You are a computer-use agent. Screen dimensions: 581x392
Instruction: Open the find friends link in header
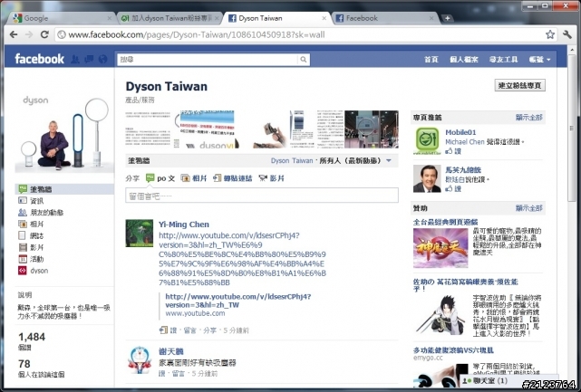point(503,59)
